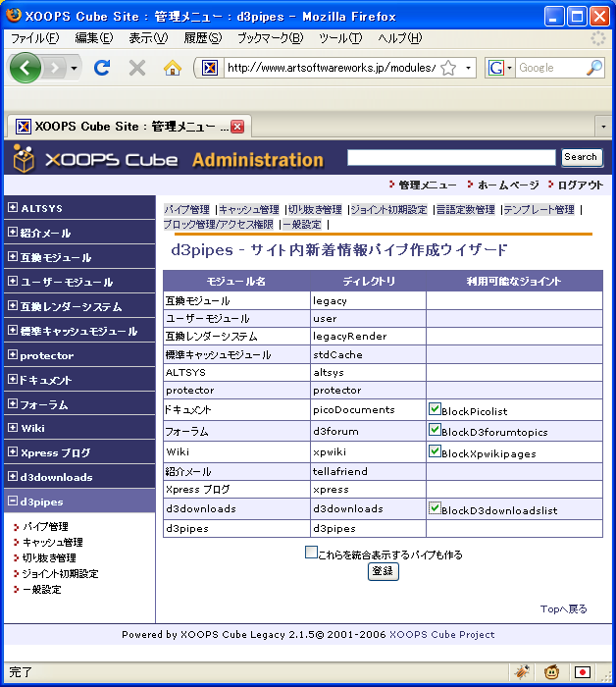The height and width of the screenshot is (687, 616).
Task: Click the 登録 submit button
Action: [384, 571]
